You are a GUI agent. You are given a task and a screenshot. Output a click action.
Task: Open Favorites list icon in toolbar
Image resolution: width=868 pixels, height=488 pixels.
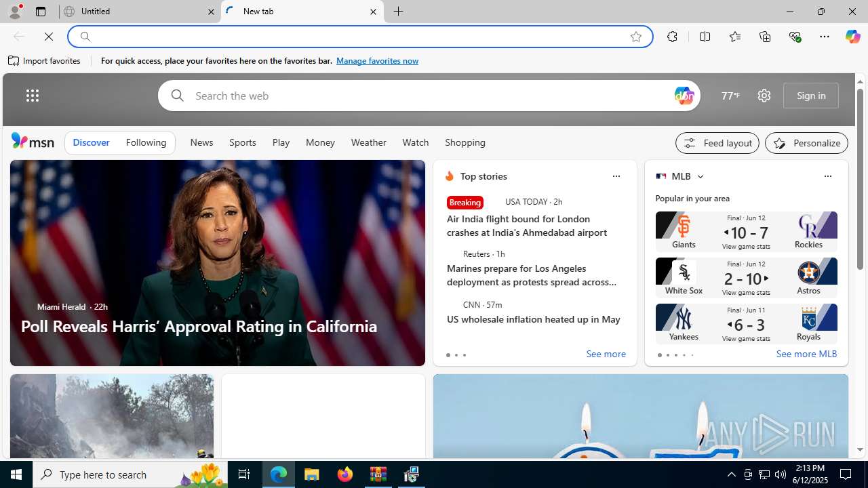tap(734, 37)
